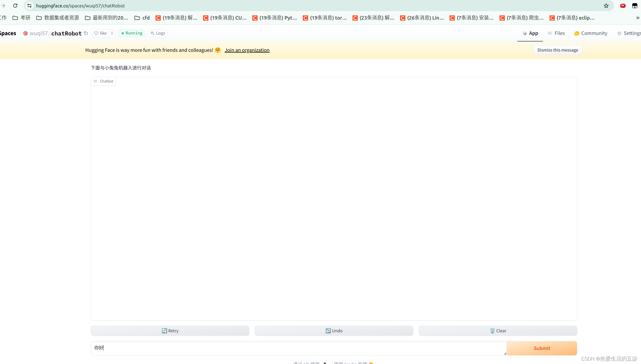The width and height of the screenshot is (641, 364).
Task: Follow the Join an organization link
Action: (x=247, y=50)
